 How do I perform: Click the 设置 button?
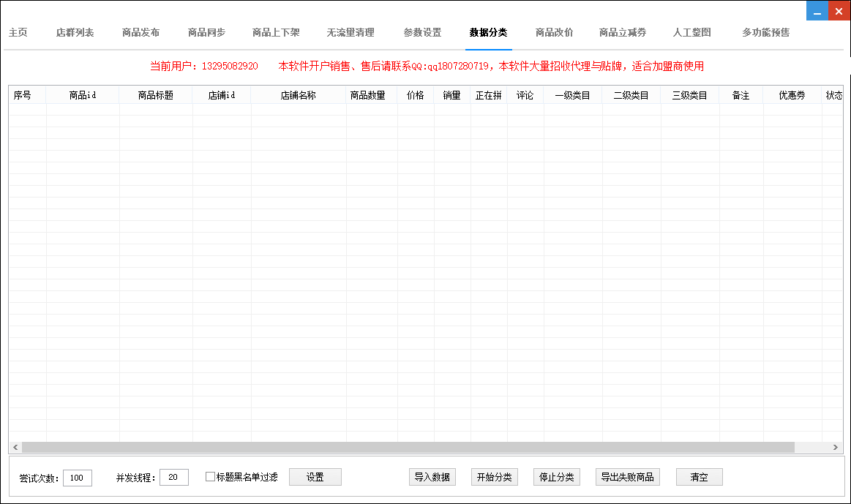coord(315,477)
